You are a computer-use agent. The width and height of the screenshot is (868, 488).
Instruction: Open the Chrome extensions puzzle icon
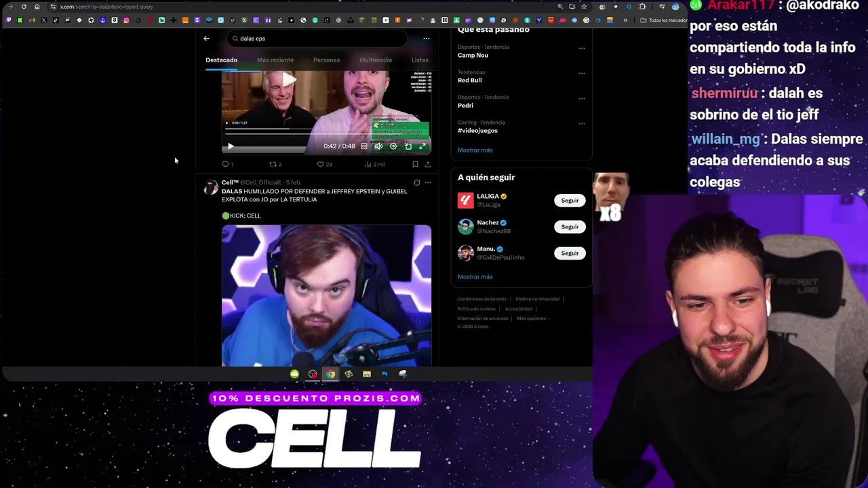click(x=642, y=7)
